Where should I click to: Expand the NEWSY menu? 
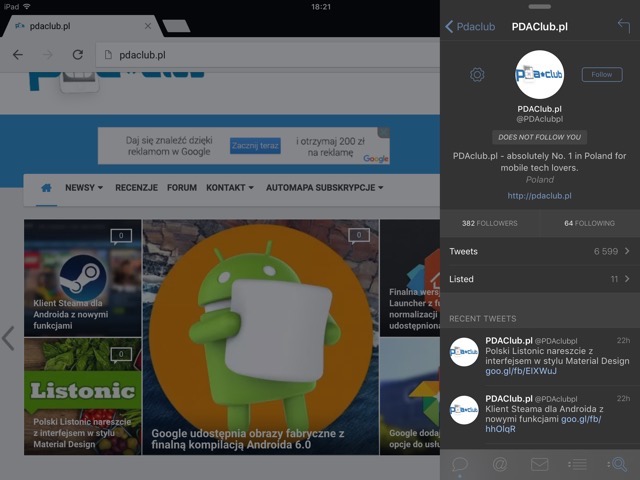point(84,188)
